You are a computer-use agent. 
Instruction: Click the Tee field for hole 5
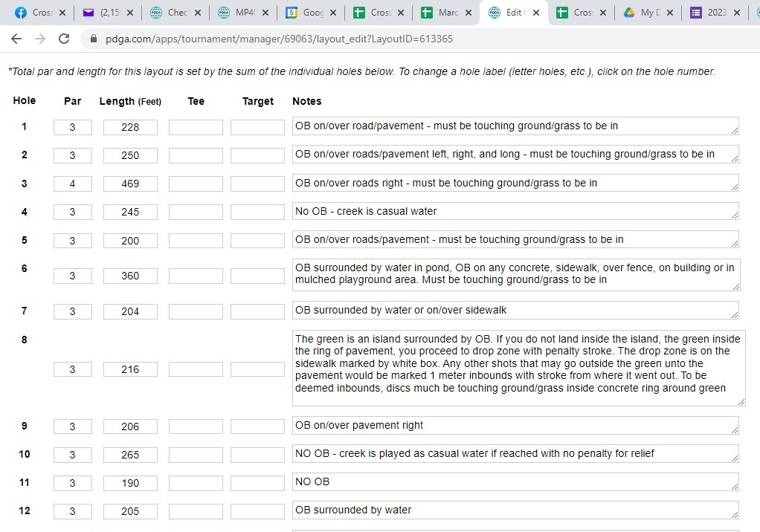point(196,241)
